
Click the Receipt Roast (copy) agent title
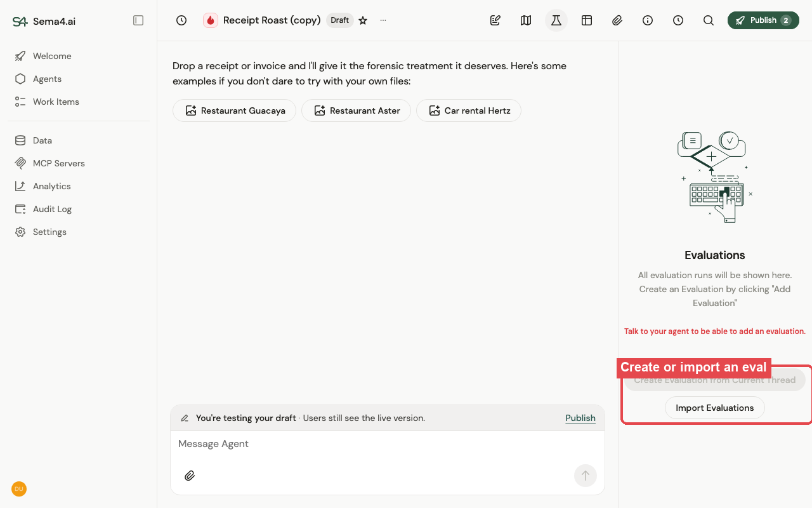272,20
